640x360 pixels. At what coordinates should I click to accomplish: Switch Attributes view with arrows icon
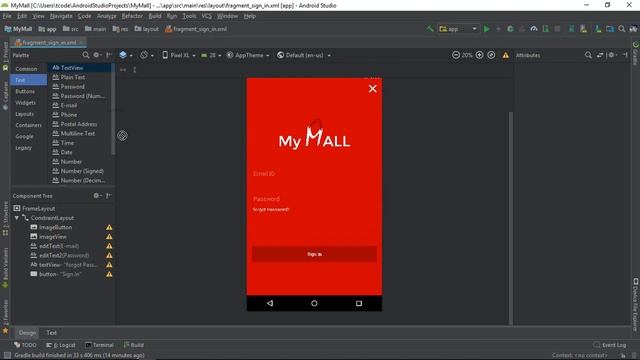click(x=600, y=55)
